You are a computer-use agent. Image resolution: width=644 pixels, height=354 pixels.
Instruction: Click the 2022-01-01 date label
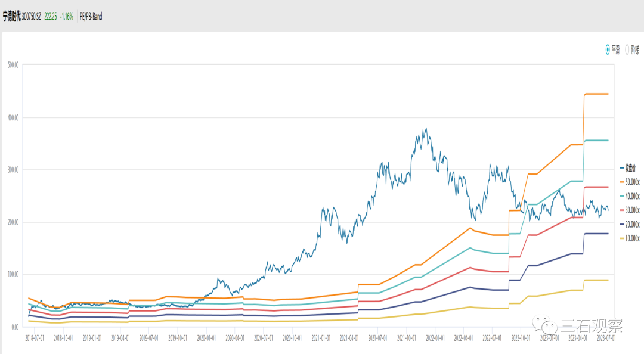pyautogui.click(x=435, y=338)
